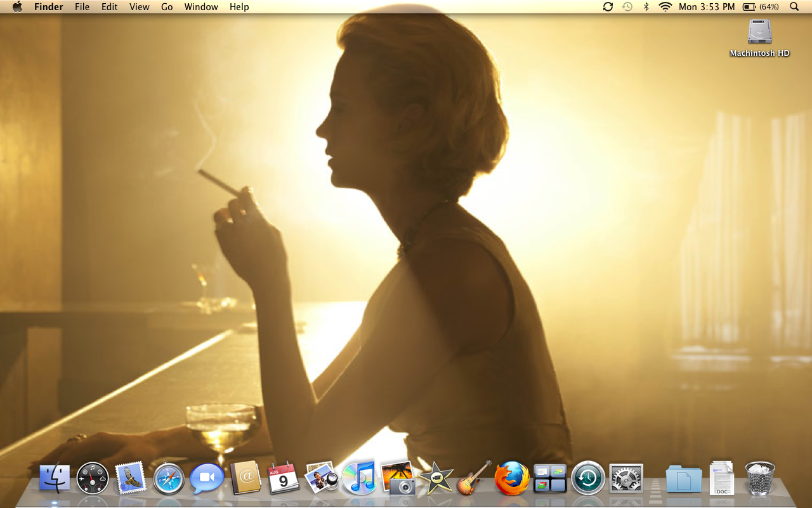Click the sync status menu bar icon
The width and height of the screenshot is (812, 508).
(x=608, y=7)
